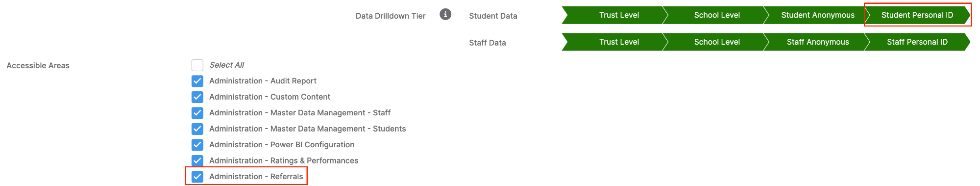Click the Data Drilldown Tier info icon
Viewport: 980px width, 186px height.
pos(445,14)
